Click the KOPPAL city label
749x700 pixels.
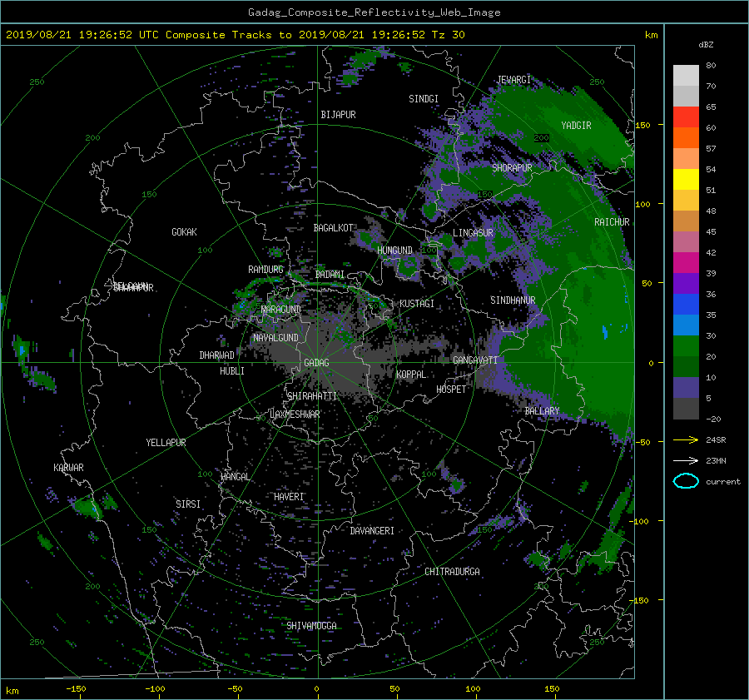411,375
